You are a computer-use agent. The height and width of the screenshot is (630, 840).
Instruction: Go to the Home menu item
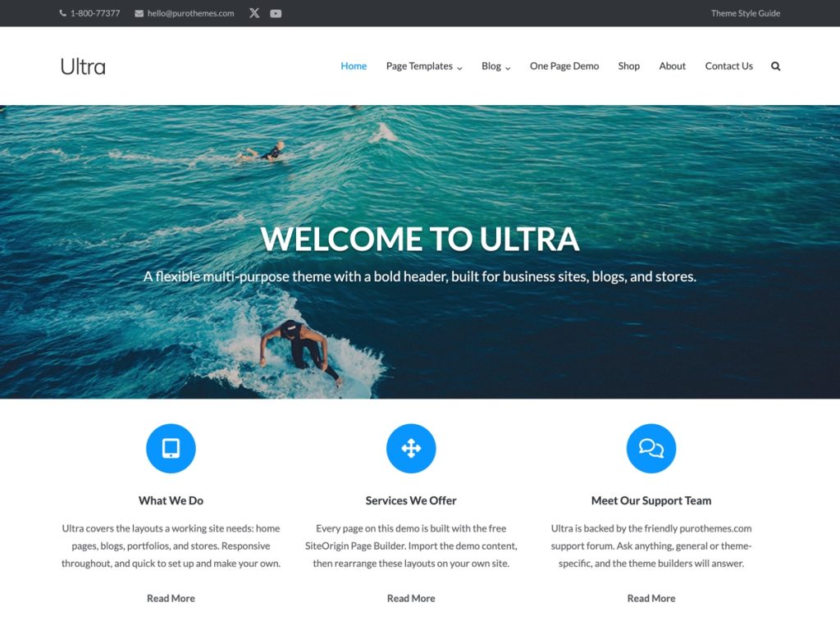[x=354, y=66]
